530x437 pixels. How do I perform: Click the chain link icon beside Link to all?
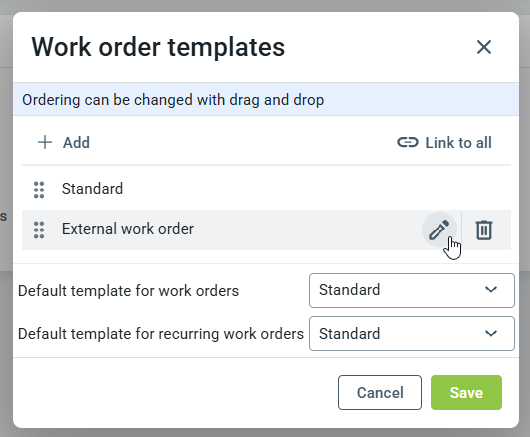click(x=408, y=142)
